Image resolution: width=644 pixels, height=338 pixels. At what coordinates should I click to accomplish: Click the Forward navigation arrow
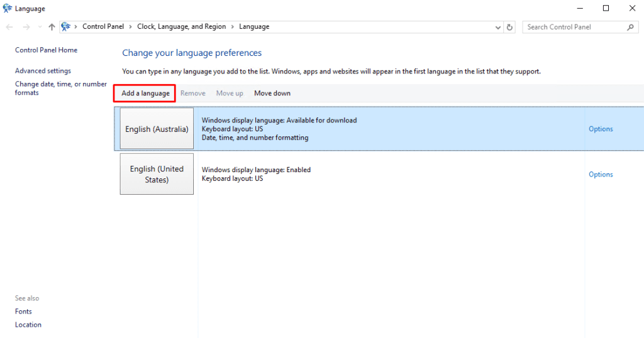point(26,27)
